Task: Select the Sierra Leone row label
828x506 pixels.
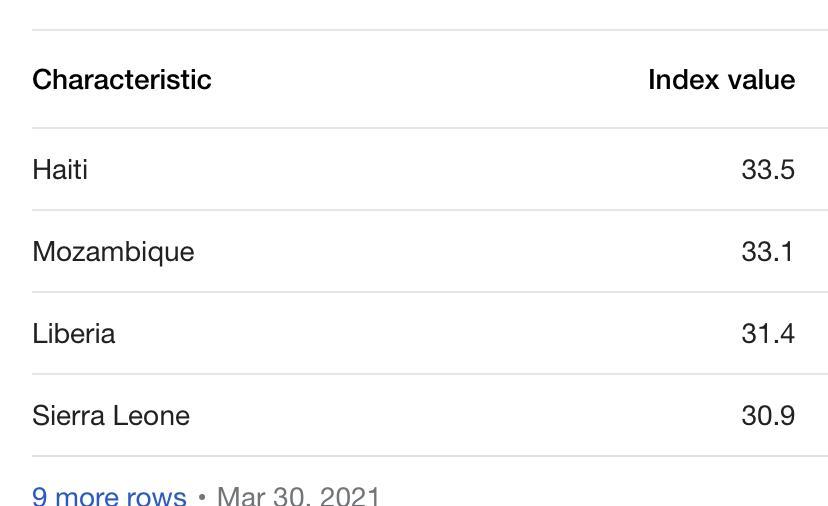Action: click(x=111, y=416)
